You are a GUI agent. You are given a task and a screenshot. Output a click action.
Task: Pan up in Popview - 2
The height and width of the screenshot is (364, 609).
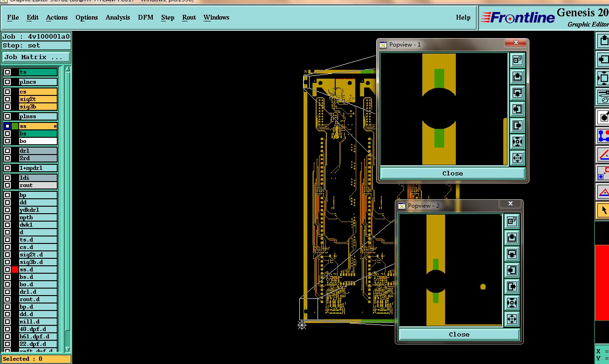click(512, 237)
